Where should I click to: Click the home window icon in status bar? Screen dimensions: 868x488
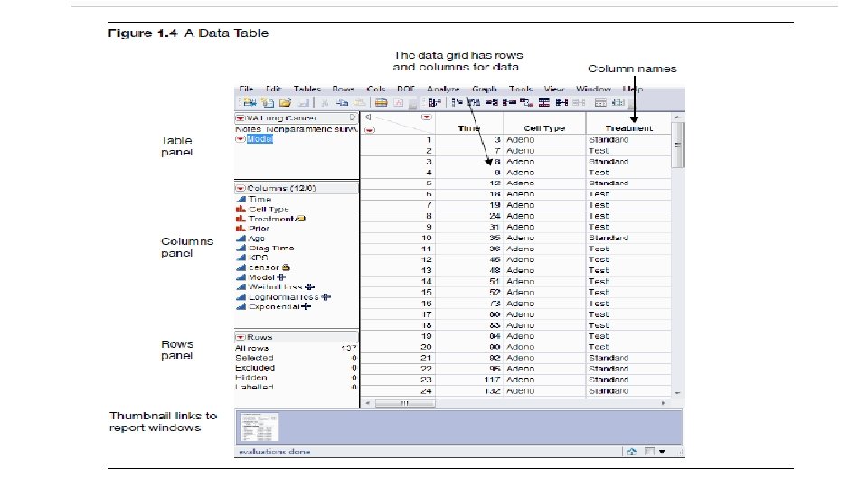[x=632, y=452]
